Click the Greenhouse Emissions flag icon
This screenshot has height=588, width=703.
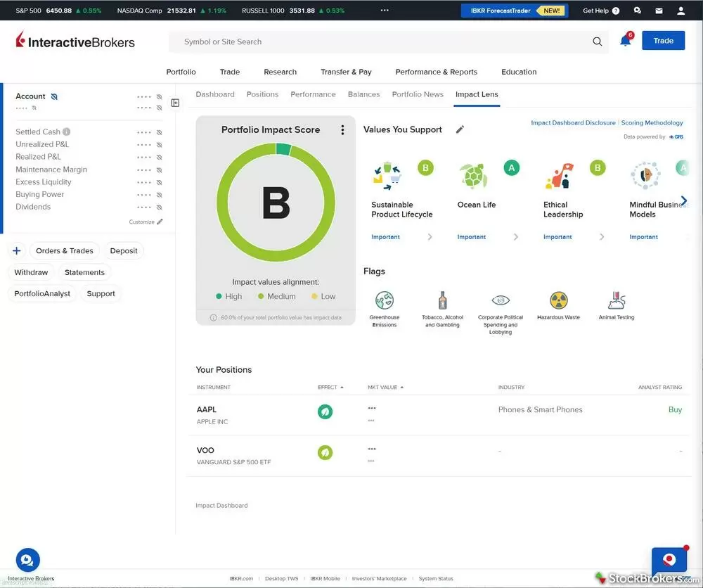coord(385,300)
